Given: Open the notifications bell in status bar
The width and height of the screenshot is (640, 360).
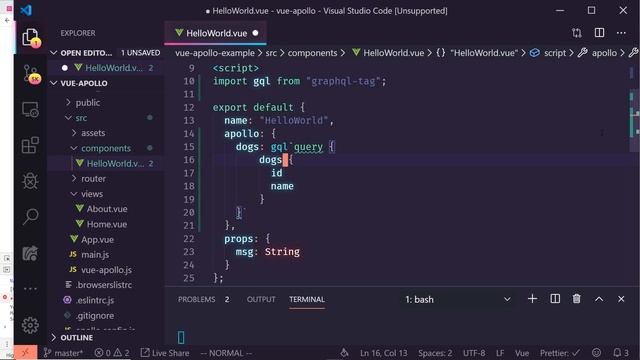Looking at the screenshot, I should (x=621, y=353).
